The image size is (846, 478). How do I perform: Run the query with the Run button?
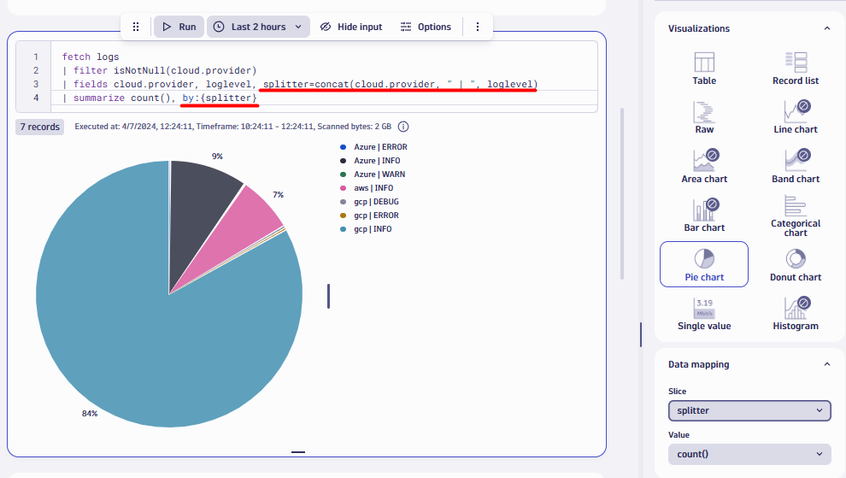(179, 27)
